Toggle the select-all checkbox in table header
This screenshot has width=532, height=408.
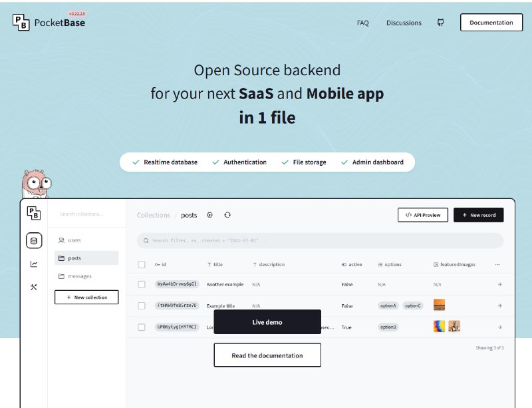(142, 264)
